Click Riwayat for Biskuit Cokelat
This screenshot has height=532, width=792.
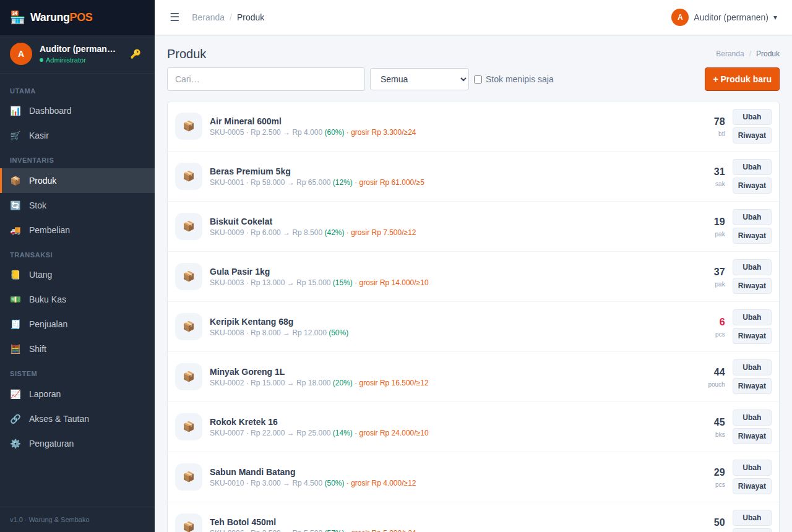752,236
